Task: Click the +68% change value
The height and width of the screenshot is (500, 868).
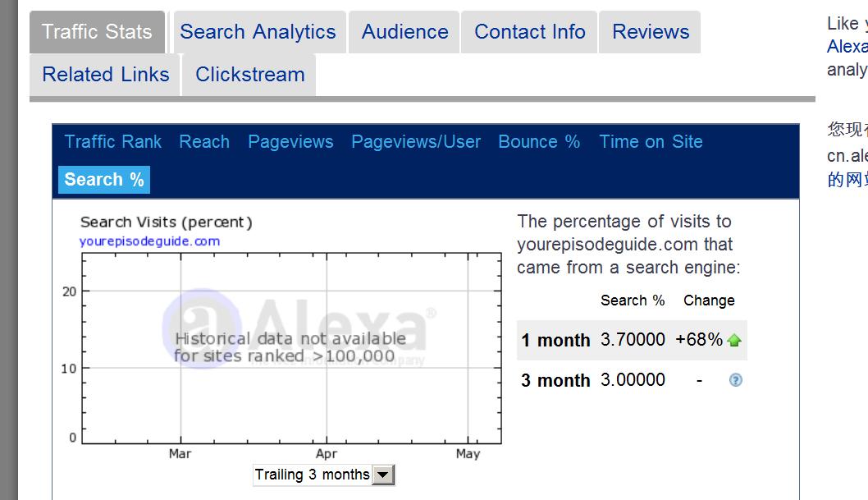Action: point(699,339)
